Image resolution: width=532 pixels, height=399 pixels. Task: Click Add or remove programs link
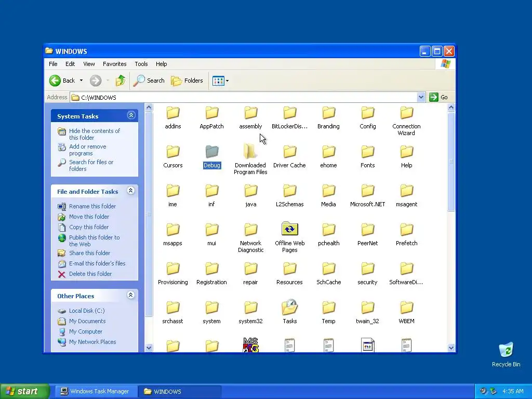87,150
